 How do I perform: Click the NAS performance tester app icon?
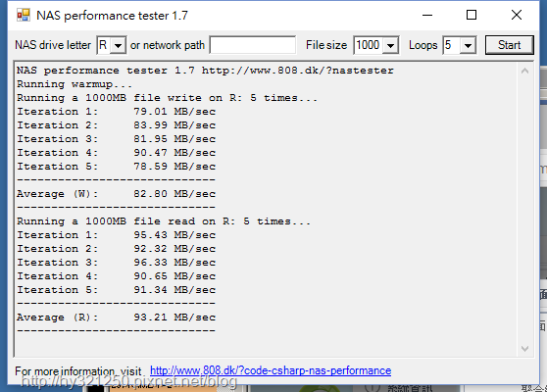(x=24, y=16)
